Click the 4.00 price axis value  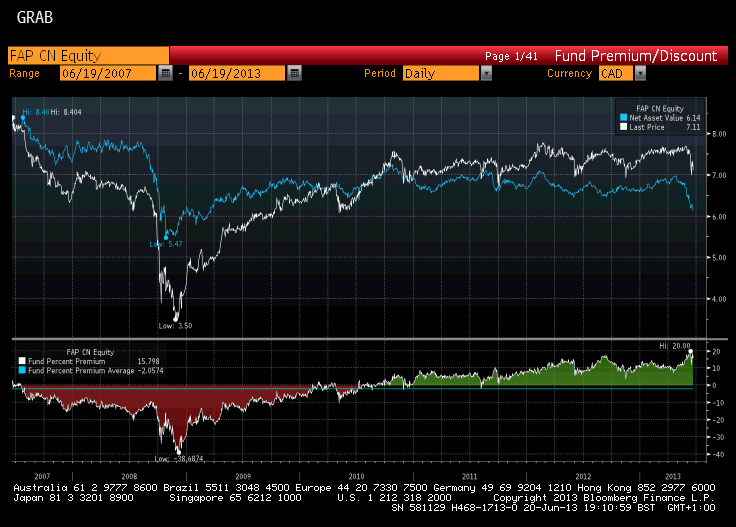pyautogui.click(x=719, y=299)
